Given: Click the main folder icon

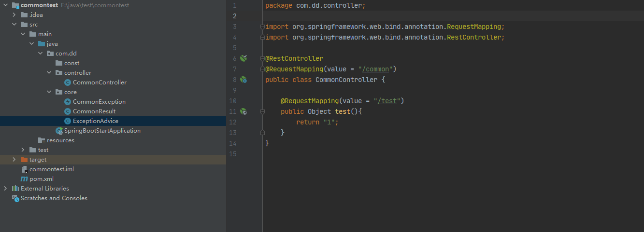Looking at the screenshot, I should 33,34.
